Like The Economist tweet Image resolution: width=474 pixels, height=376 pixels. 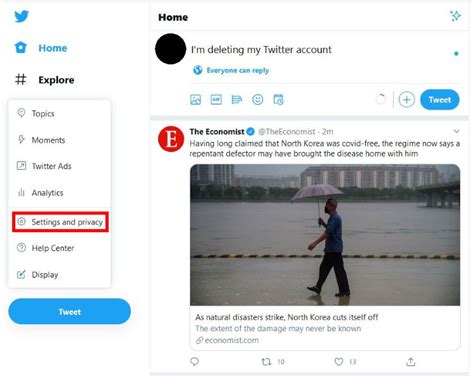[339, 362]
